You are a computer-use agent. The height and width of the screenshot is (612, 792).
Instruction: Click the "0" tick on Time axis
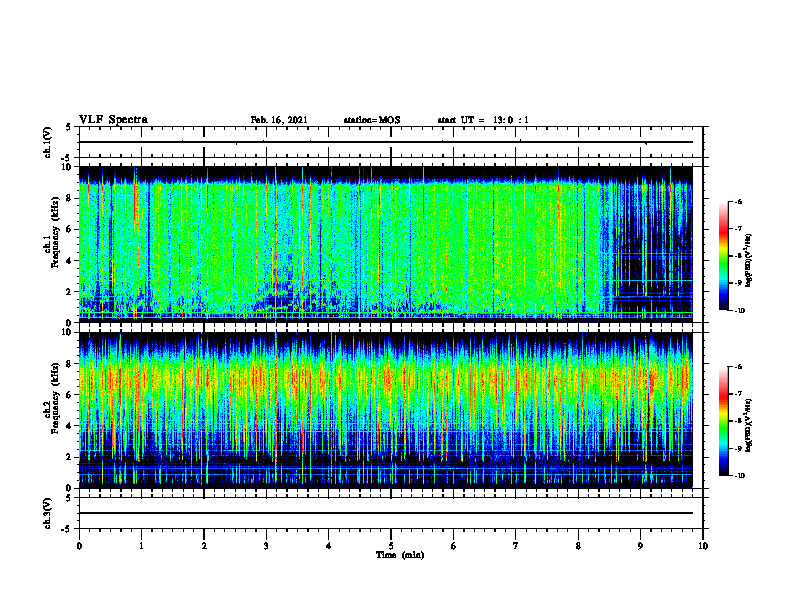(x=79, y=546)
